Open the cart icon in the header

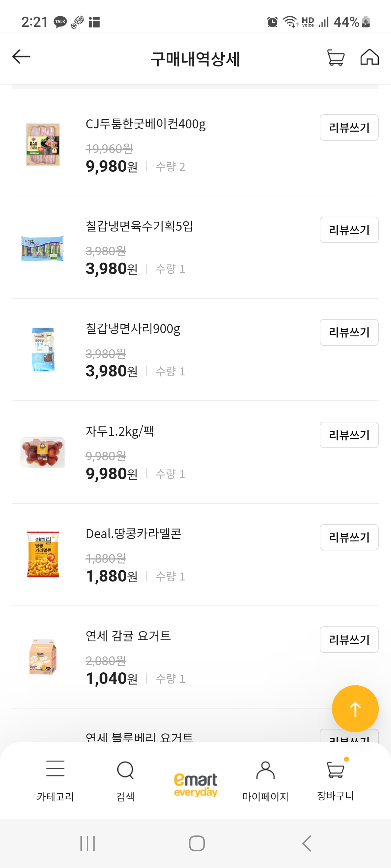tap(336, 58)
